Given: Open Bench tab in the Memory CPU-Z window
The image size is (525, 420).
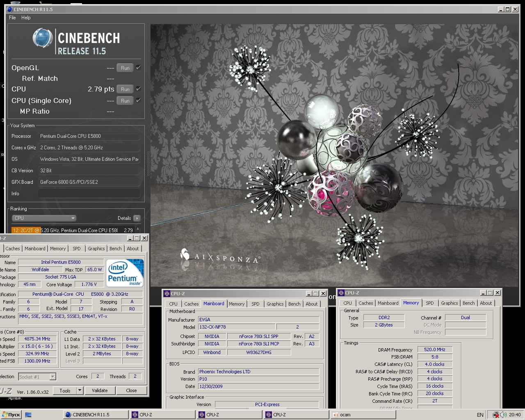Looking at the screenshot, I should [x=468, y=303].
